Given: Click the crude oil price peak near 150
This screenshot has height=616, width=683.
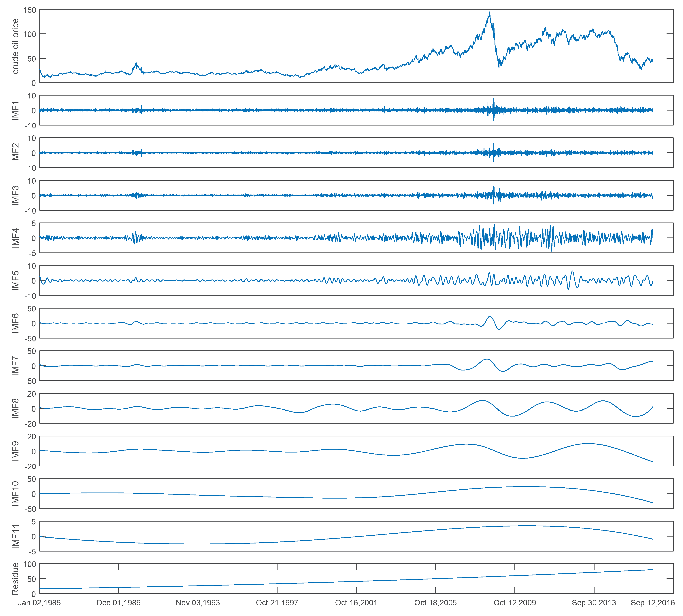Looking at the screenshot, I should tap(489, 13).
